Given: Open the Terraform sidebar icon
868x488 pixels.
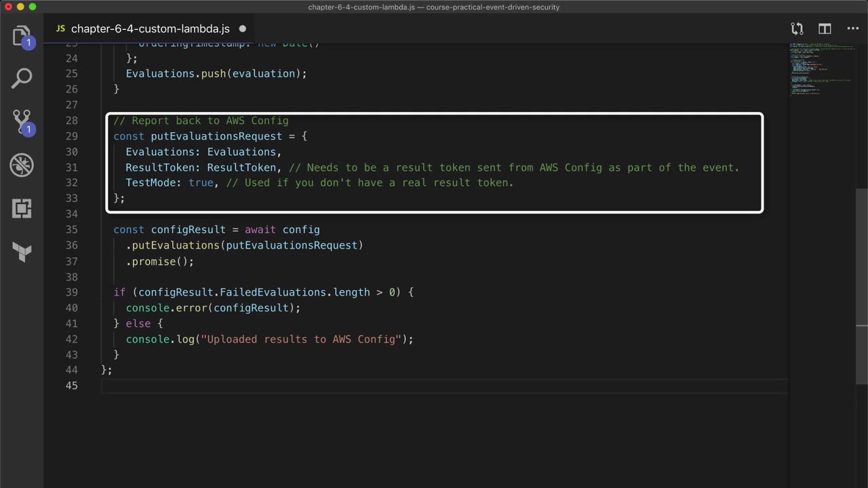Looking at the screenshot, I should click(22, 251).
